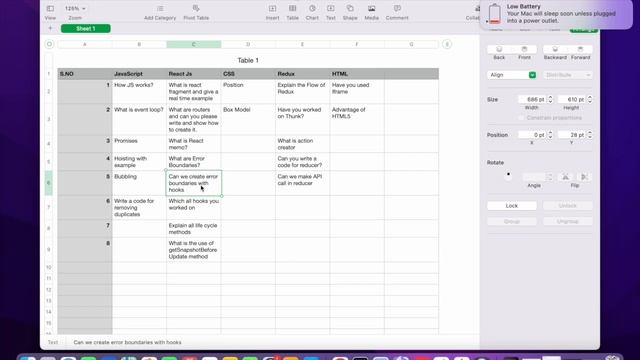
Task: Click the Text box toolbar icon
Action: click(x=331, y=9)
